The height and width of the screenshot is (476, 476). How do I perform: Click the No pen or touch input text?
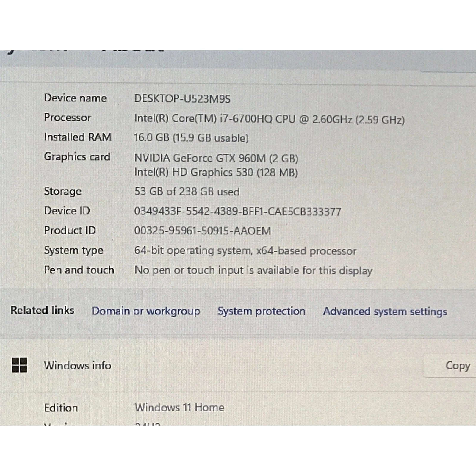(253, 270)
